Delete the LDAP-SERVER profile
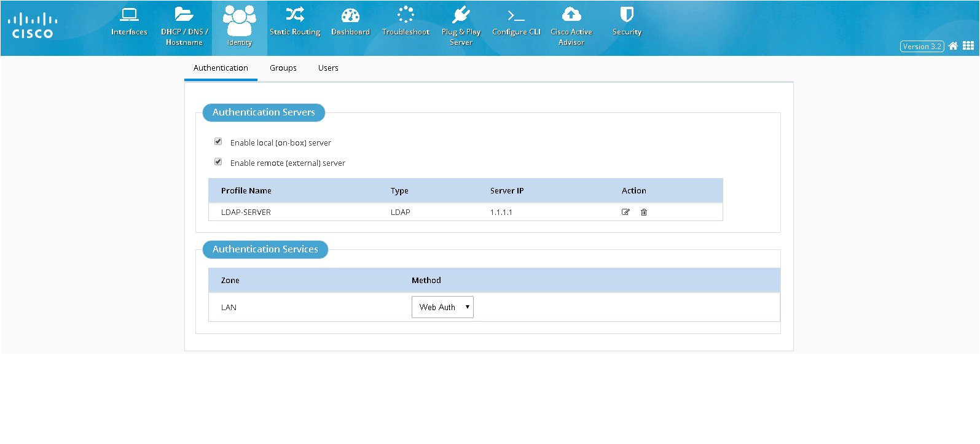Image resolution: width=980 pixels, height=444 pixels. [x=644, y=212]
